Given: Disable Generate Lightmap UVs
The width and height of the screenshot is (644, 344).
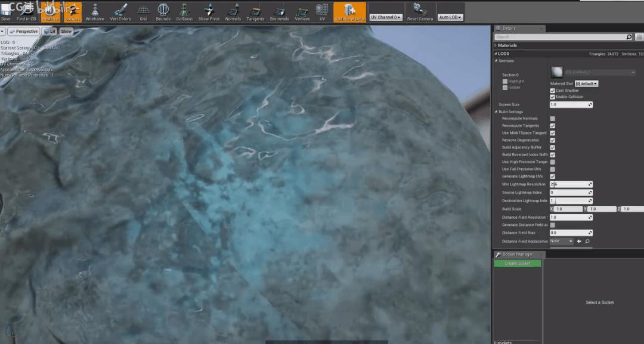Looking at the screenshot, I should 552,176.
